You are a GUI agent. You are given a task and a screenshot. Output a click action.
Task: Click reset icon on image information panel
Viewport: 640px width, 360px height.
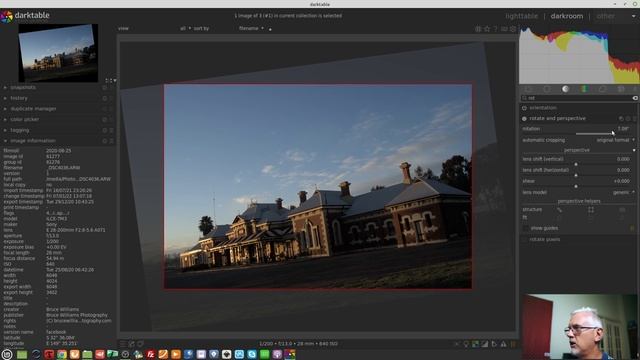(x=105, y=141)
